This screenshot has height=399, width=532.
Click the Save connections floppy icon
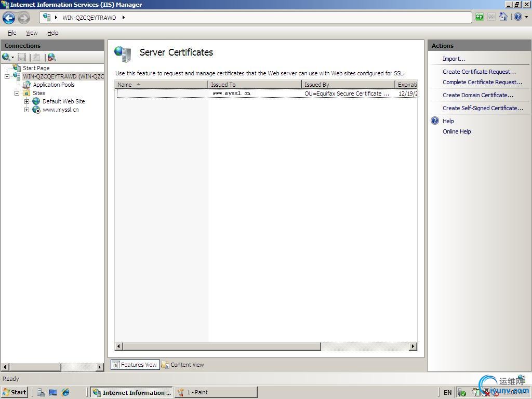[22, 57]
